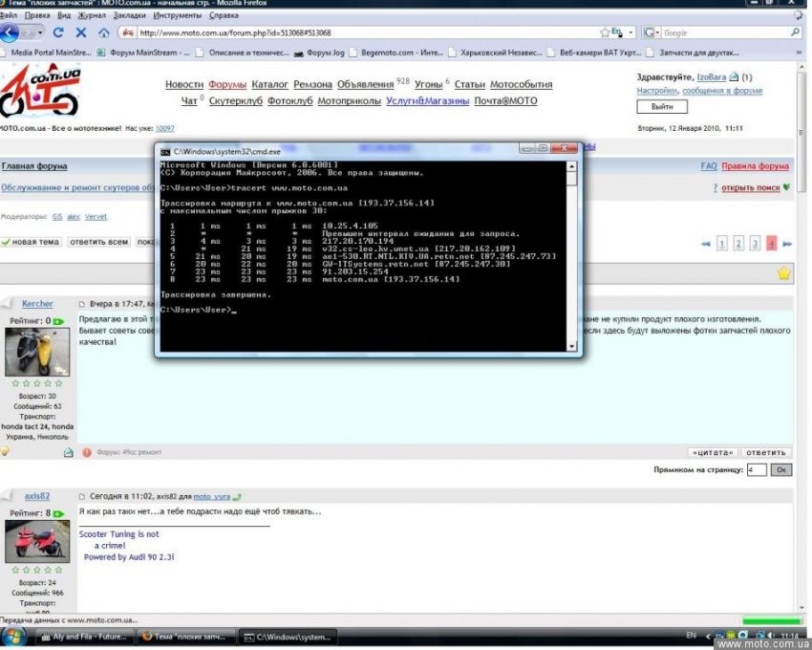Click the red warning icon under Kercher's post
Image resolution: width=812 pixels, height=650 pixels.
point(87,452)
